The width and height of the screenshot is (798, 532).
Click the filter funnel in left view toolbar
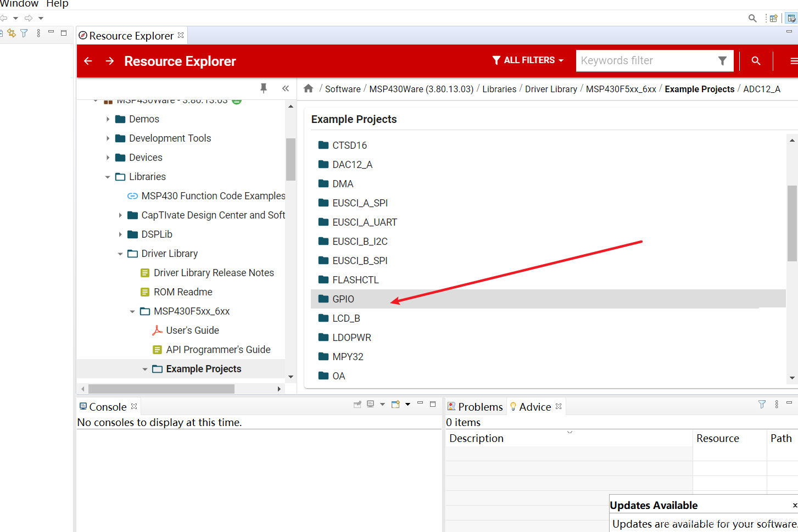(24, 33)
